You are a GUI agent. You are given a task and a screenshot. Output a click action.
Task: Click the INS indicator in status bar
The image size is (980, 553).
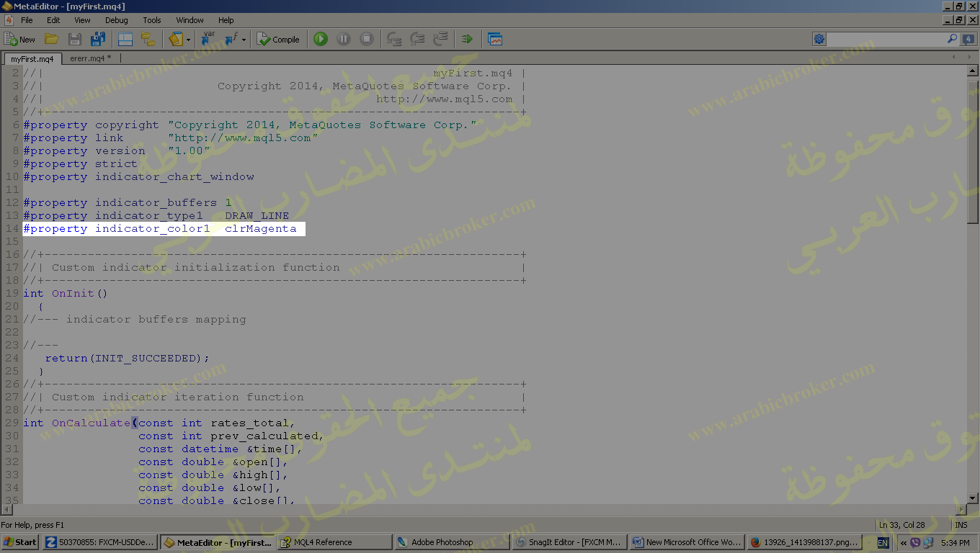961,525
